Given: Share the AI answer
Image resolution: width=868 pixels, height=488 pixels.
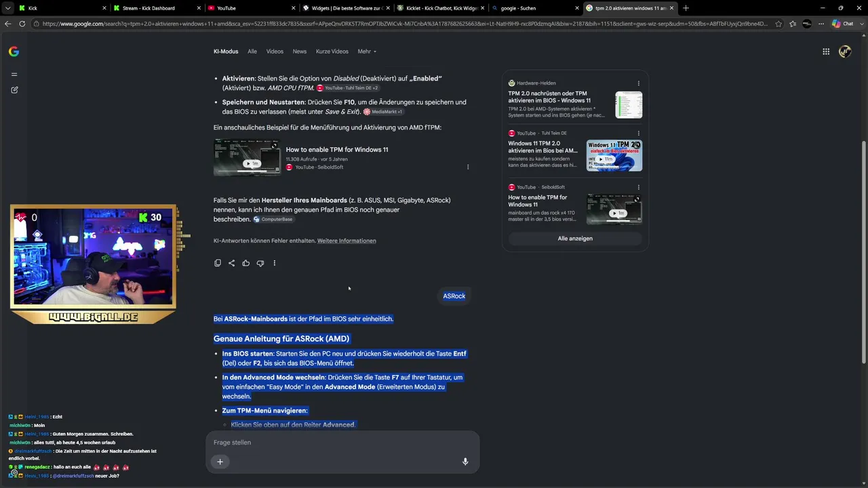Looking at the screenshot, I should click(x=232, y=263).
